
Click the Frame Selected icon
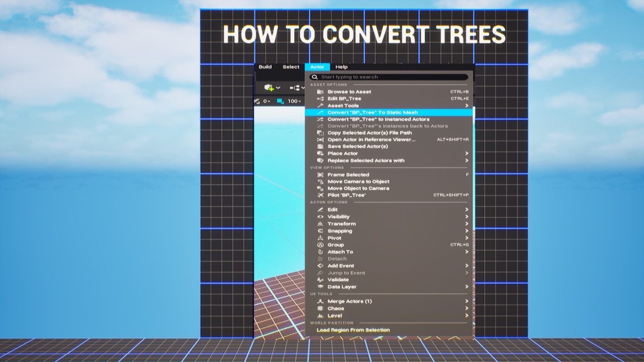pyautogui.click(x=320, y=174)
